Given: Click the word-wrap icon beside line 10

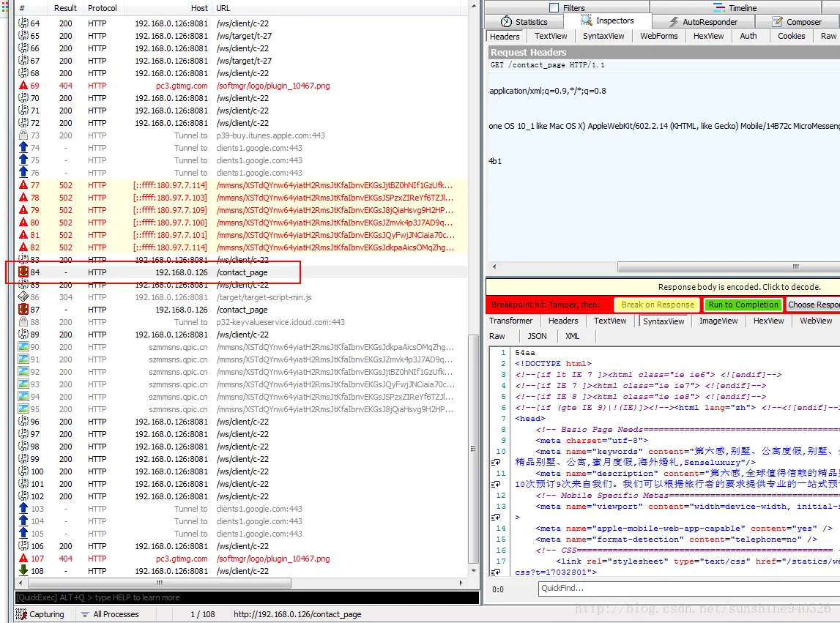Looking at the screenshot, I should (x=496, y=462).
